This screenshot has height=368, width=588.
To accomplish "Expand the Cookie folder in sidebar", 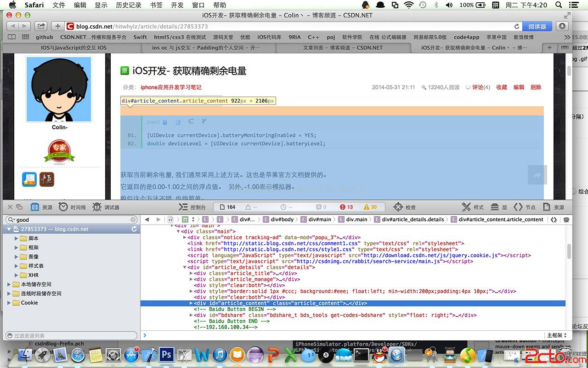I will pyautogui.click(x=9, y=303).
